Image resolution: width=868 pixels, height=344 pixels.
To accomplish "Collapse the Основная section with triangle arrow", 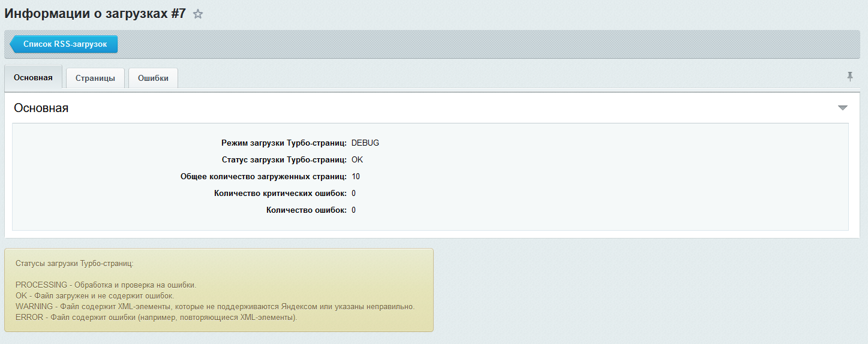I will pyautogui.click(x=842, y=108).
